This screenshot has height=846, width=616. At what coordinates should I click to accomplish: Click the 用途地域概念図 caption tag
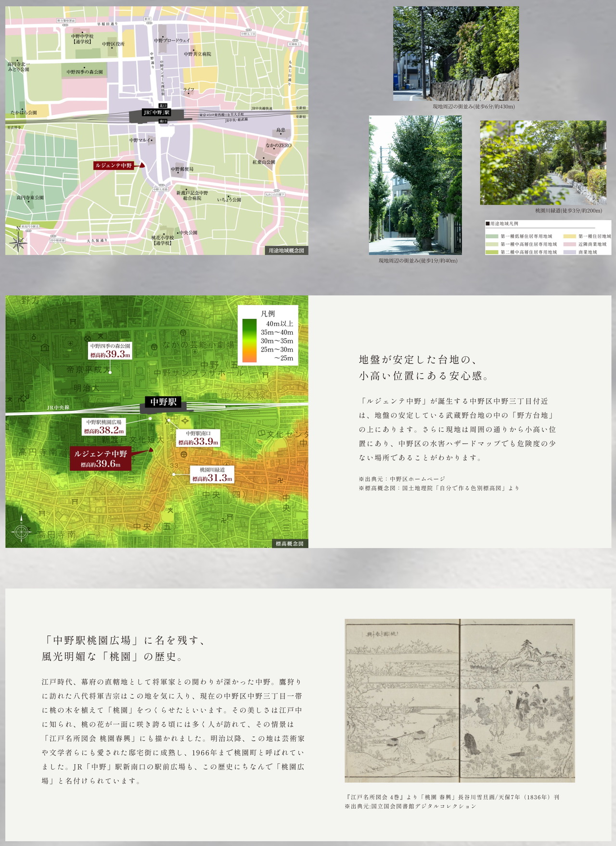(x=286, y=250)
